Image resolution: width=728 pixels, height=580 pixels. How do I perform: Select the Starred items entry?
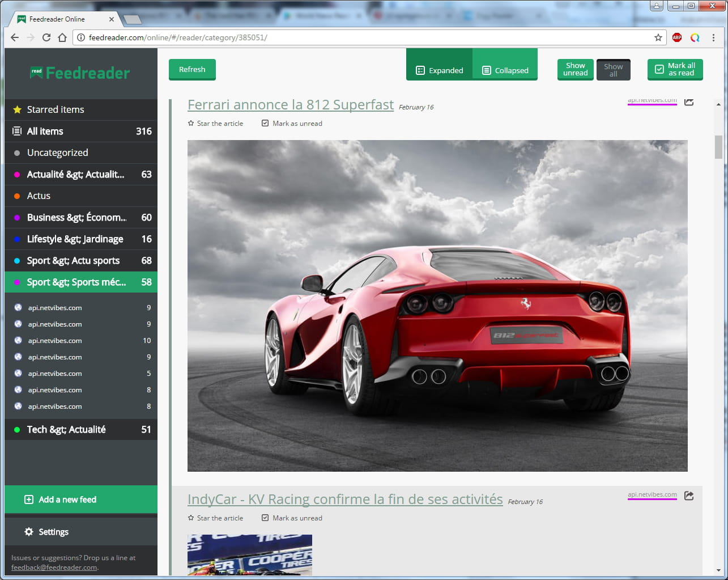81,109
